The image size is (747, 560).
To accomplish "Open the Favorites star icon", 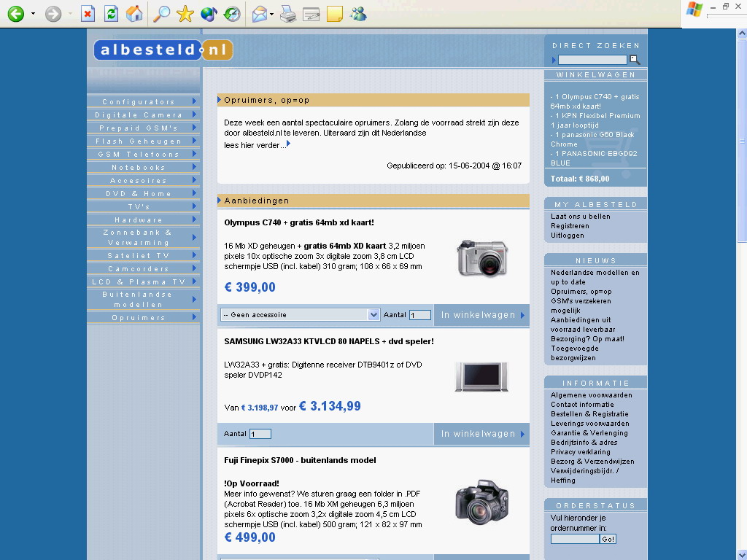I will coord(185,14).
